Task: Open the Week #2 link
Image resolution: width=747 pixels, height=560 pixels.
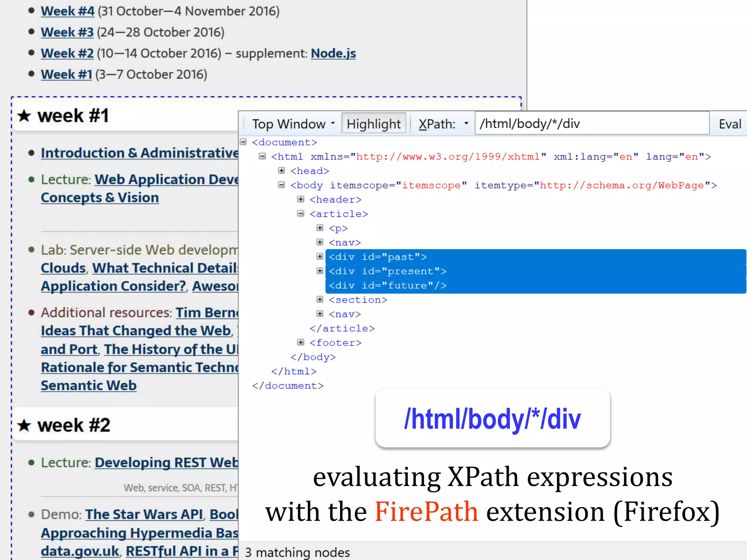Action: point(67,53)
